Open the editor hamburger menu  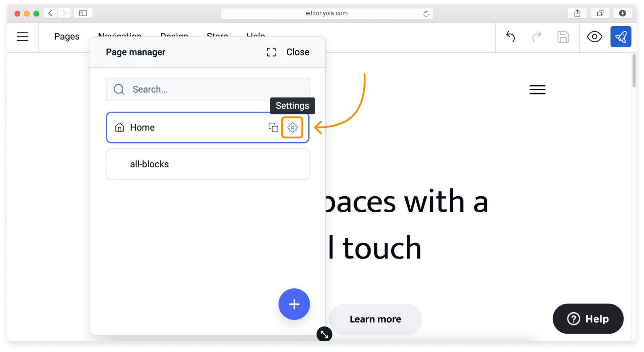22,37
